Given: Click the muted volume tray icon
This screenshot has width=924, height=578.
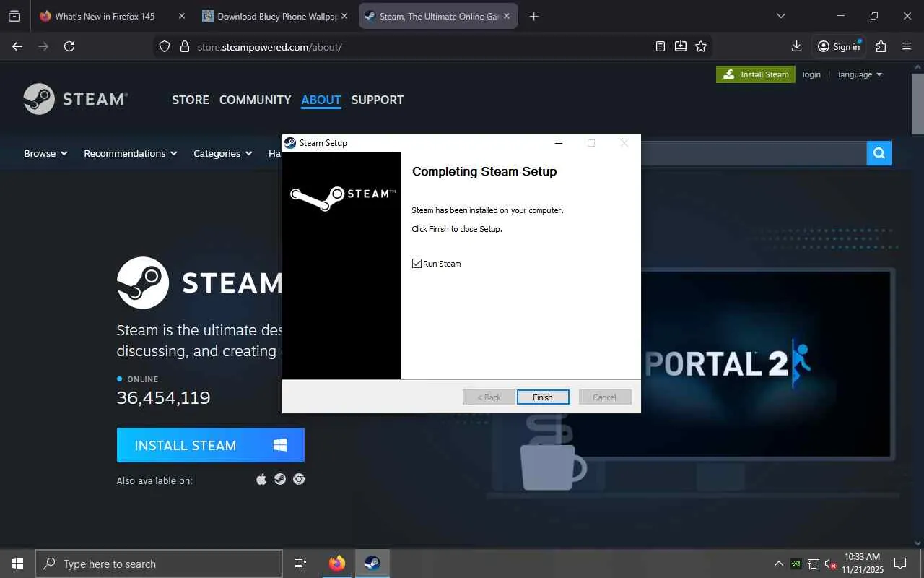Looking at the screenshot, I should click(831, 564).
